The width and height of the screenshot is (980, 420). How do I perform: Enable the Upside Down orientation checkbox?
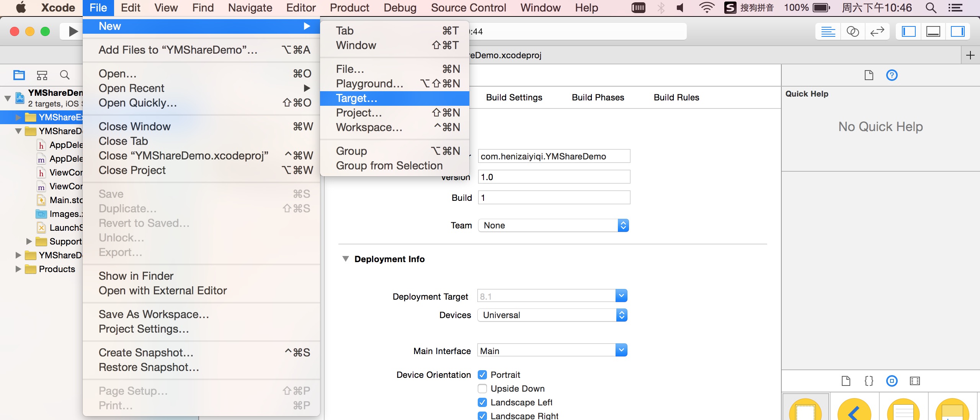[x=482, y=389]
